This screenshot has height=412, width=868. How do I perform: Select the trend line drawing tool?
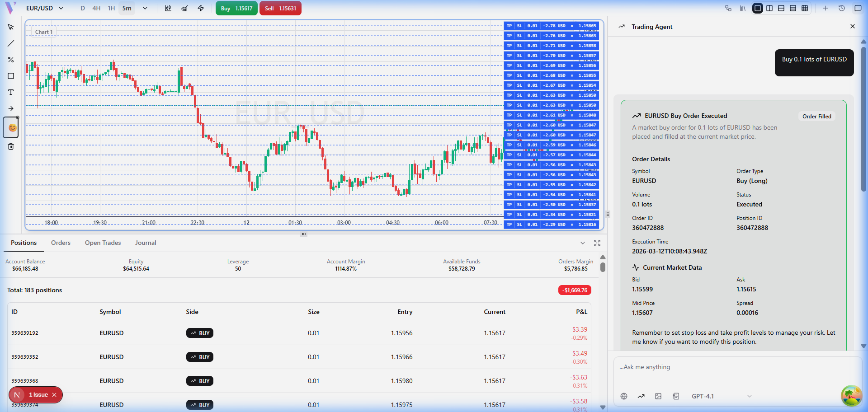(11, 43)
